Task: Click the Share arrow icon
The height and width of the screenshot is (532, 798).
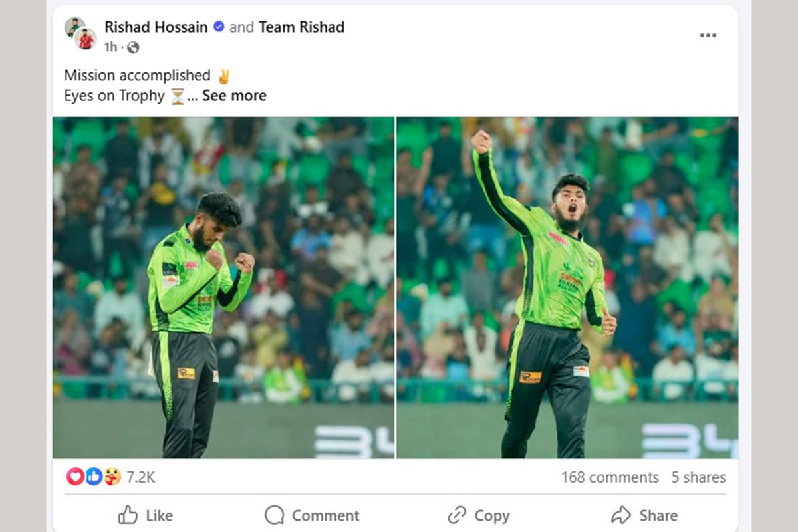Action: coord(622,515)
